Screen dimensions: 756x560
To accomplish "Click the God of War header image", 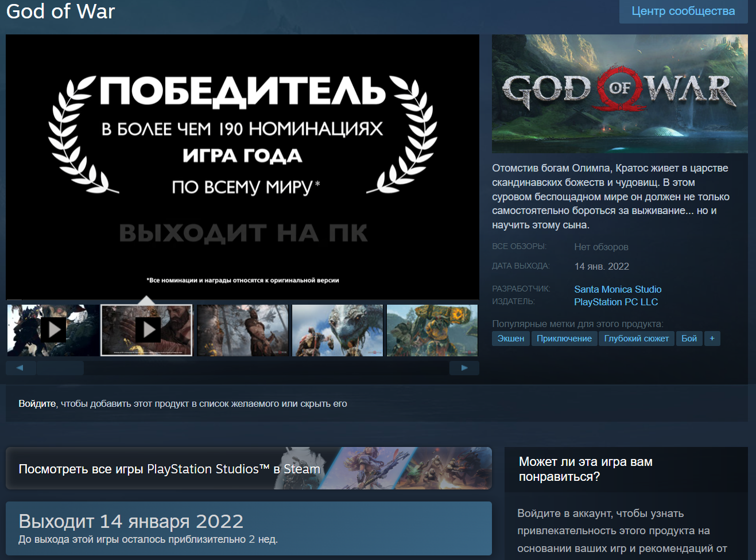I will point(620,94).
